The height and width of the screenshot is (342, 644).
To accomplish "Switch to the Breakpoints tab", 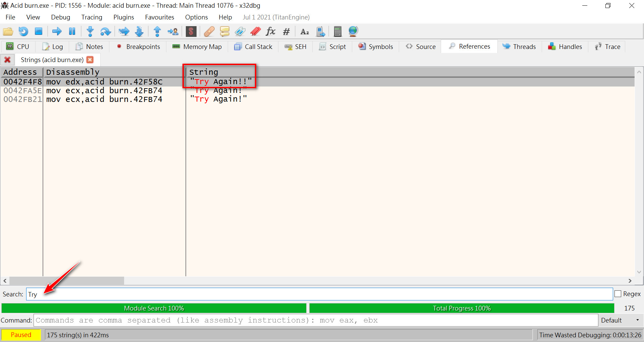I will tap(138, 47).
